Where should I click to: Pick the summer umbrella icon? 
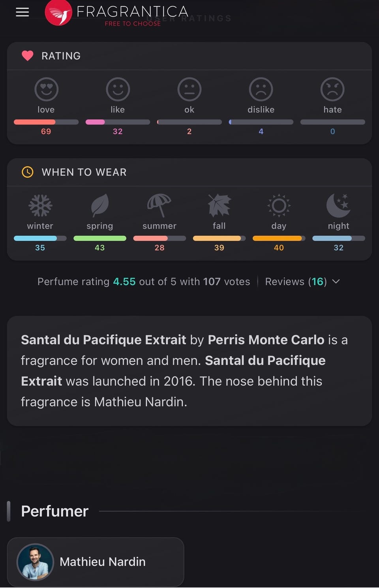[159, 205]
